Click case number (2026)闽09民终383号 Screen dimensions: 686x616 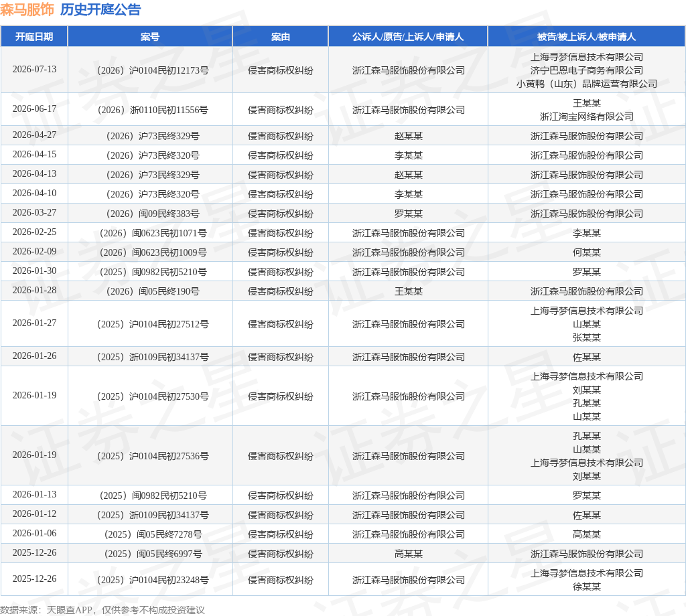point(153,214)
